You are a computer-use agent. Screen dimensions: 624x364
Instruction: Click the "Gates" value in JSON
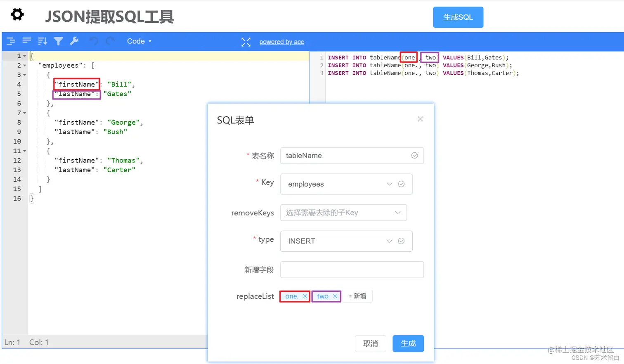[x=117, y=94]
